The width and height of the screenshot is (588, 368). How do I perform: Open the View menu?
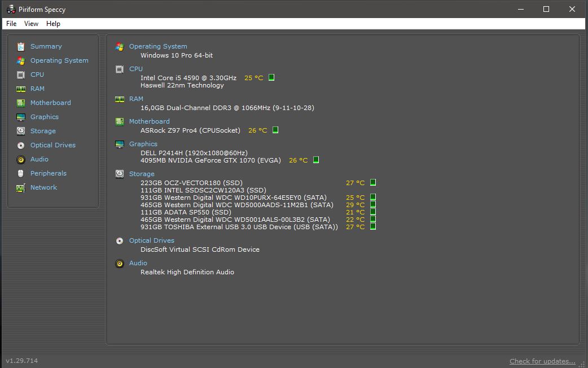31,24
